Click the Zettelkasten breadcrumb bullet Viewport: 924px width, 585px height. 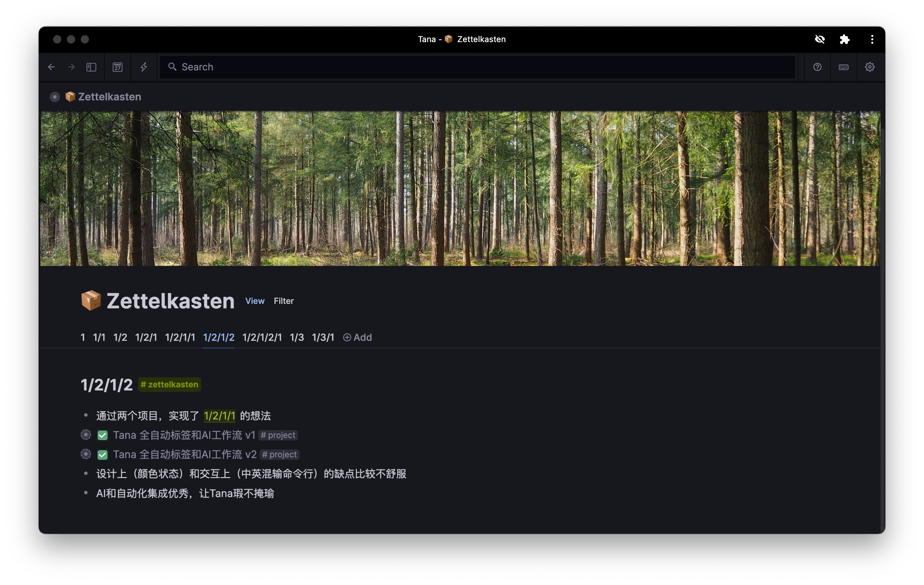tap(55, 97)
